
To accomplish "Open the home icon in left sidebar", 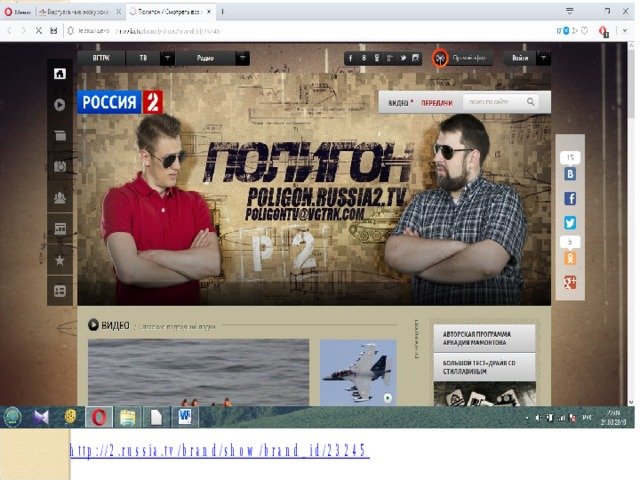I will [x=60, y=74].
